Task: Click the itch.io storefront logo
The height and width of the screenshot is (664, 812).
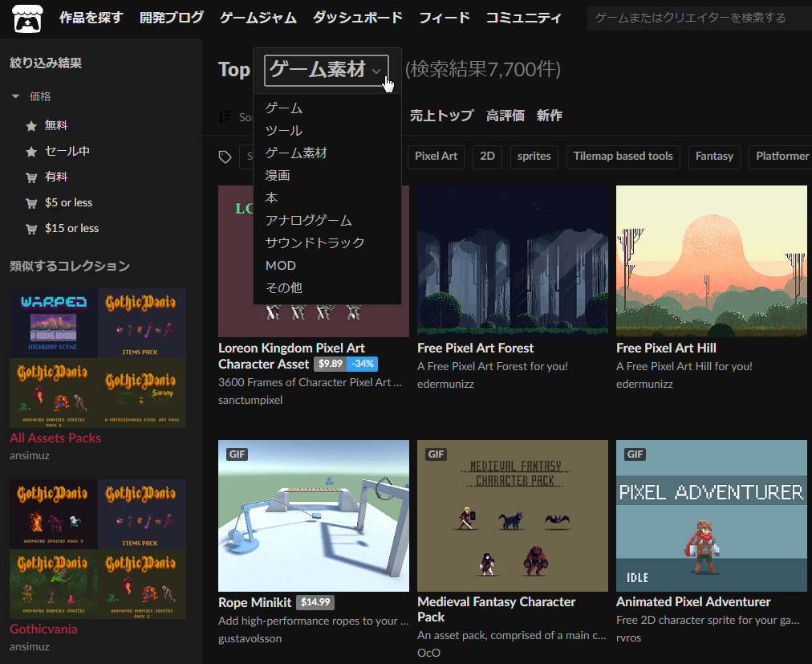Action: [27, 17]
